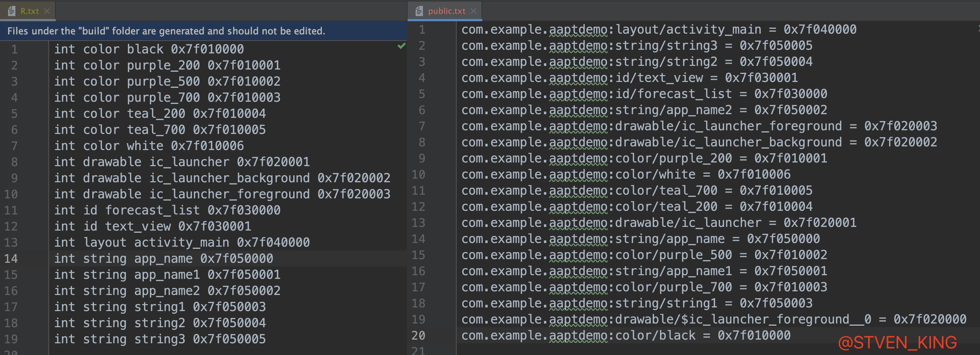Click line number 20 in public.txt gutter

(419, 335)
